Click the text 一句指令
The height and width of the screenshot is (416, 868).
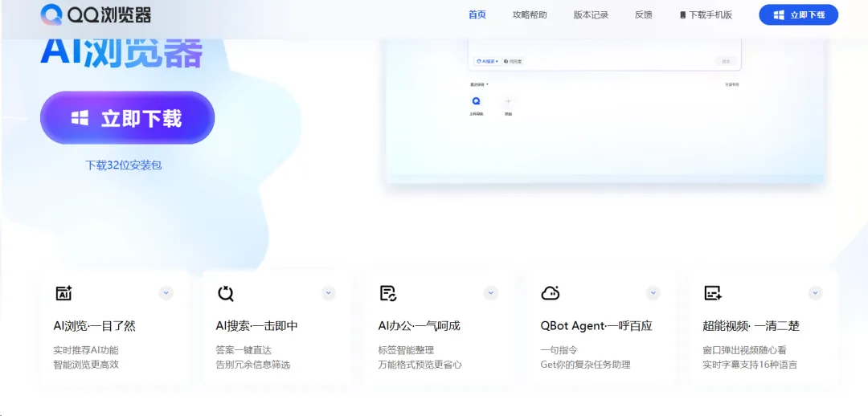point(559,350)
